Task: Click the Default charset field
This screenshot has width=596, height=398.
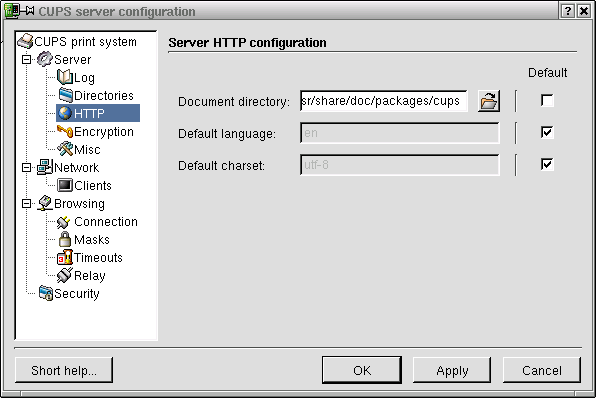Action: 399,165
